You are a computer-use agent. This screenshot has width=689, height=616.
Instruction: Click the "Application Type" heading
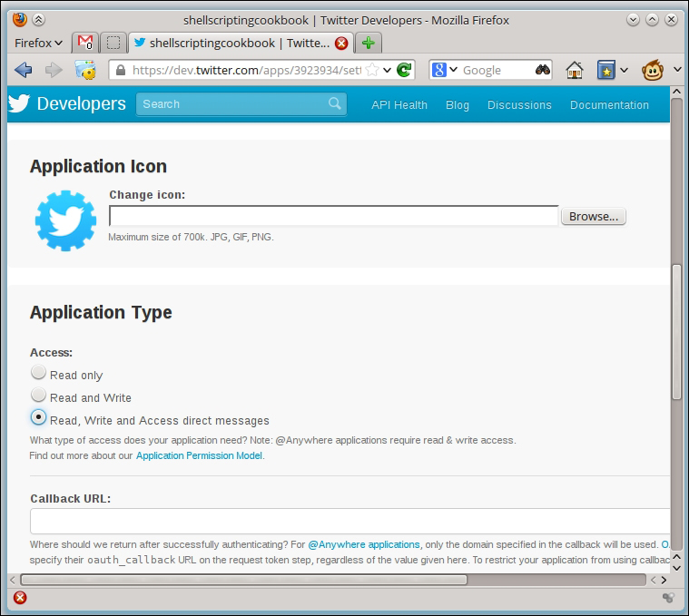[x=101, y=313]
